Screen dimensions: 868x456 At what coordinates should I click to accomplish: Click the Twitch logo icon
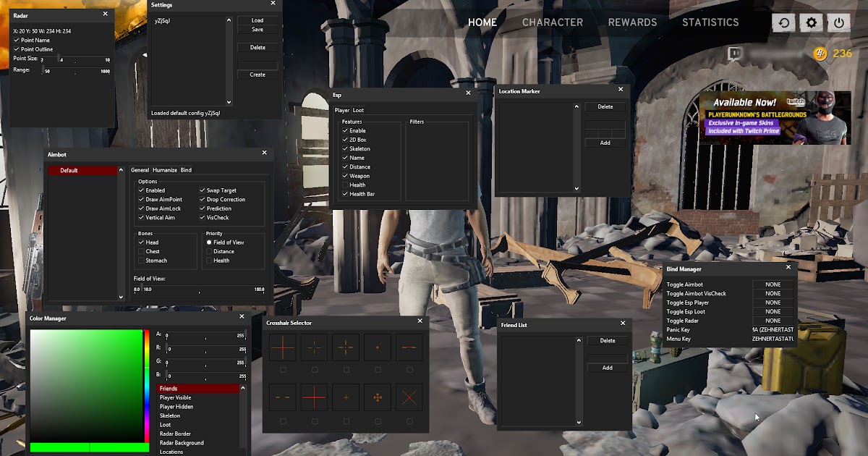click(x=736, y=54)
